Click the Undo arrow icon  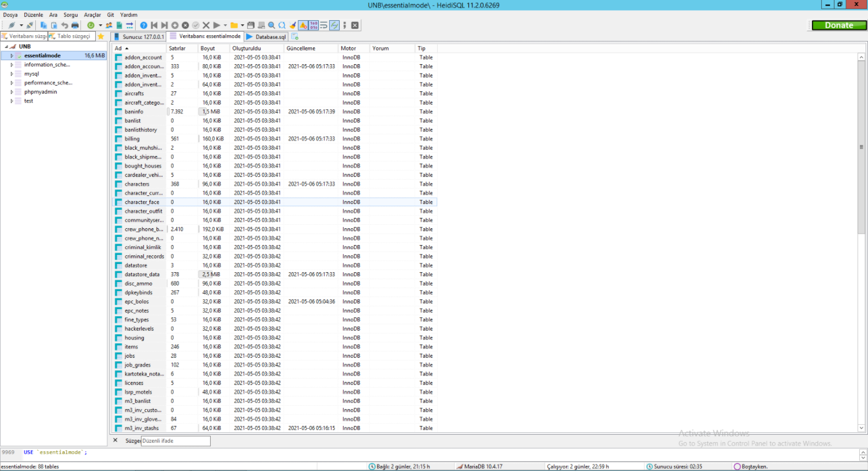point(64,25)
